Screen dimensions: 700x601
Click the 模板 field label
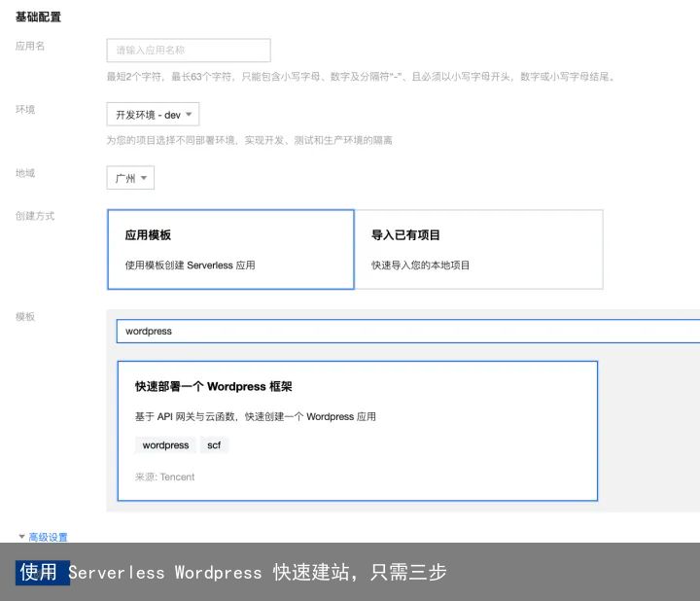coord(25,317)
